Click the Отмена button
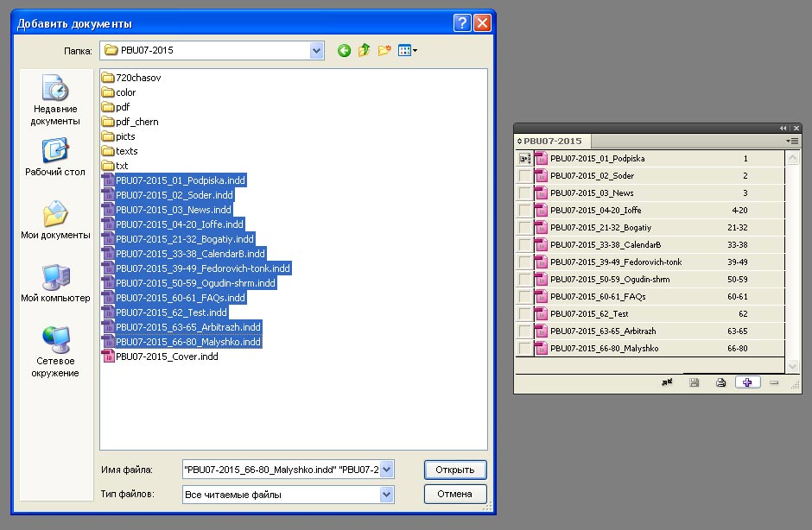Image resolution: width=812 pixels, height=530 pixels. tap(455, 494)
